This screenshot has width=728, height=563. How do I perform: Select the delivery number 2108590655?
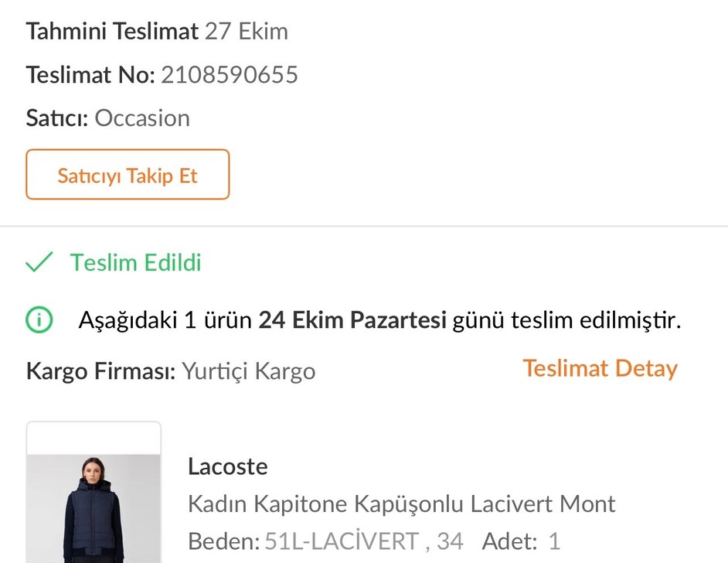point(229,74)
